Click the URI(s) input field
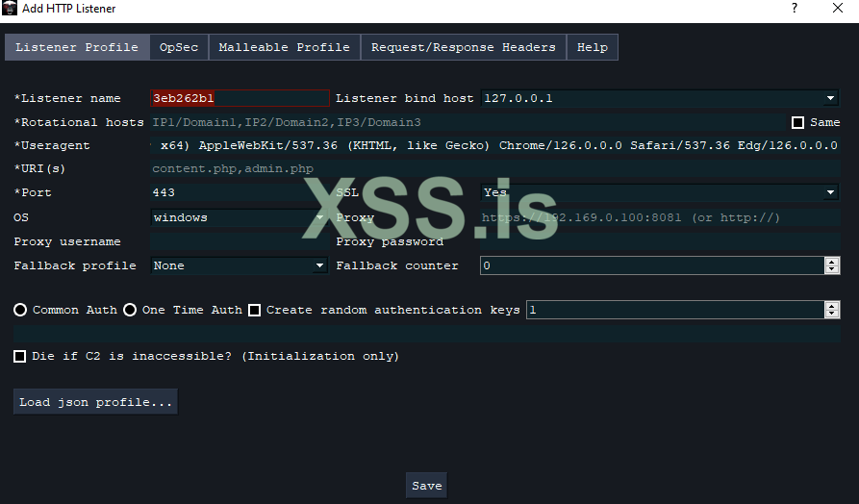The height and width of the screenshot is (504, 859). click(x=495, y=168)
